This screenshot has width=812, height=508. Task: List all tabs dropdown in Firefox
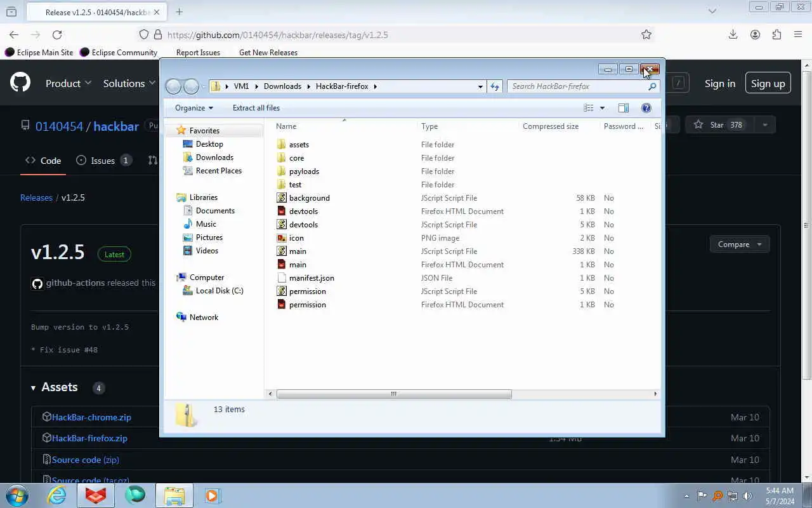click(712, 11)
